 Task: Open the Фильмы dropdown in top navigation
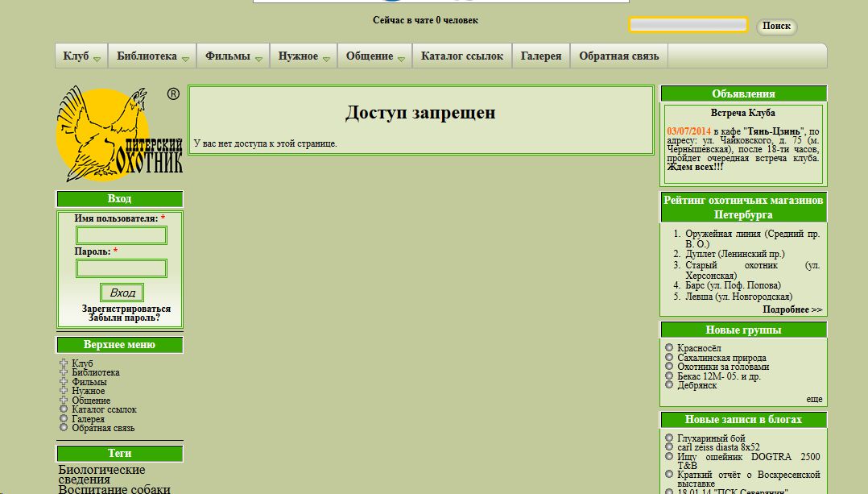(x=233, y=56)
